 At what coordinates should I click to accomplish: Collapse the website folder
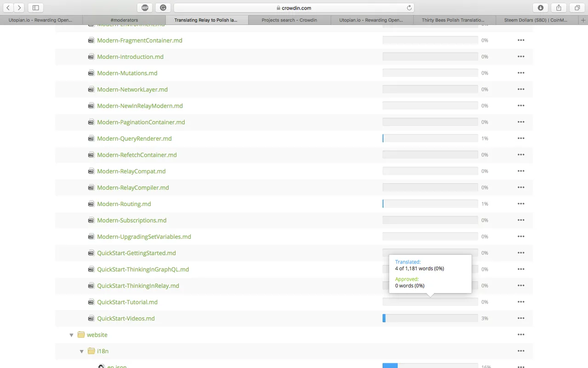(71, 335)
